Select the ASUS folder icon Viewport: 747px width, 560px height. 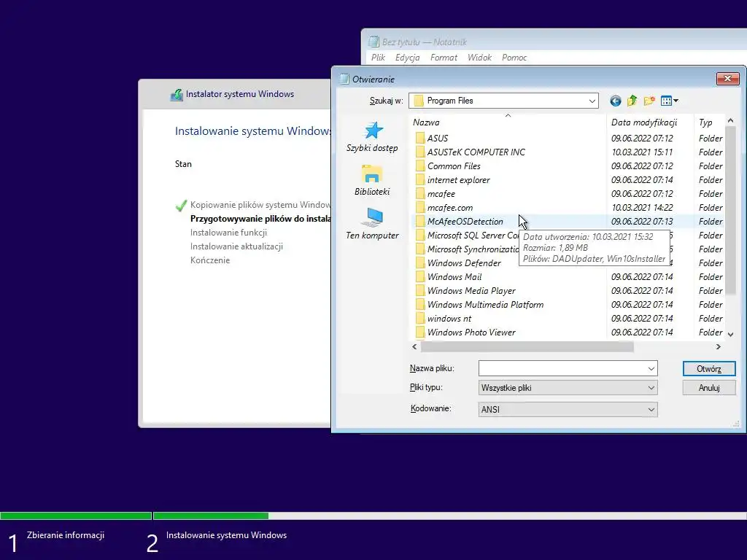point(419,138)
